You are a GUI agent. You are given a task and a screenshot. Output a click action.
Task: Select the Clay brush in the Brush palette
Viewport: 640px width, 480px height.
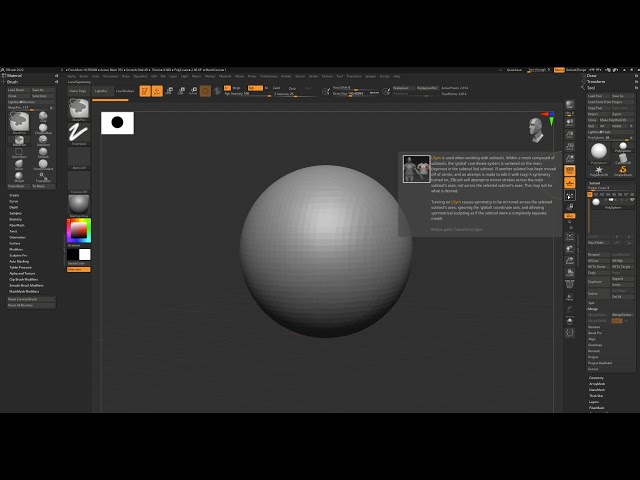coord(43,117)
